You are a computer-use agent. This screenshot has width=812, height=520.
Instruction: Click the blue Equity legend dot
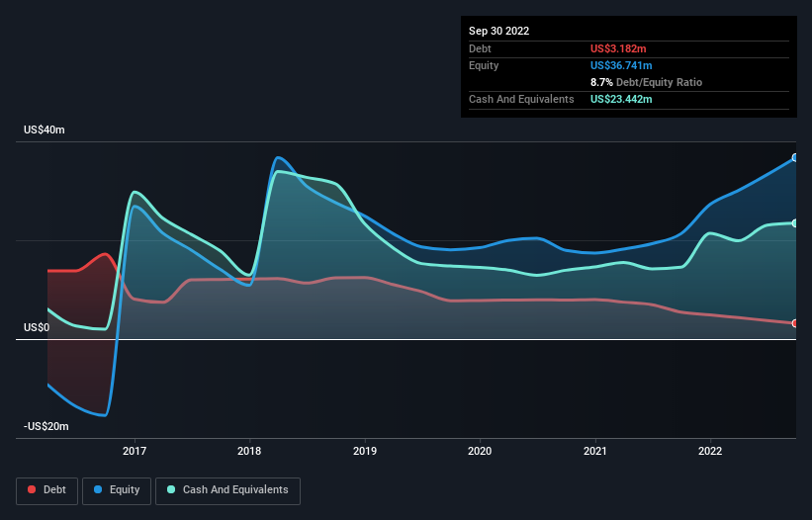click(98, 489)
